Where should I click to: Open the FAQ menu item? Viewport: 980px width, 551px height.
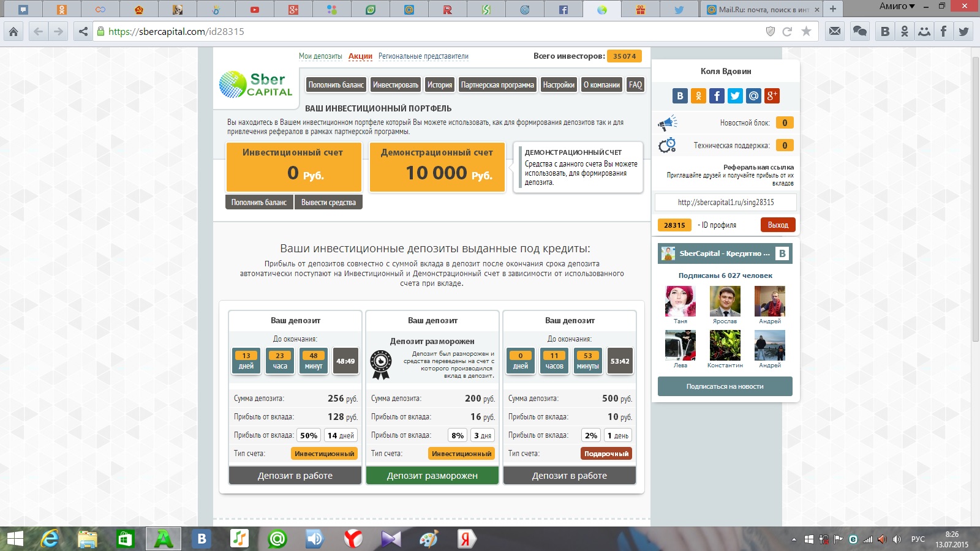tap(635, 85)
